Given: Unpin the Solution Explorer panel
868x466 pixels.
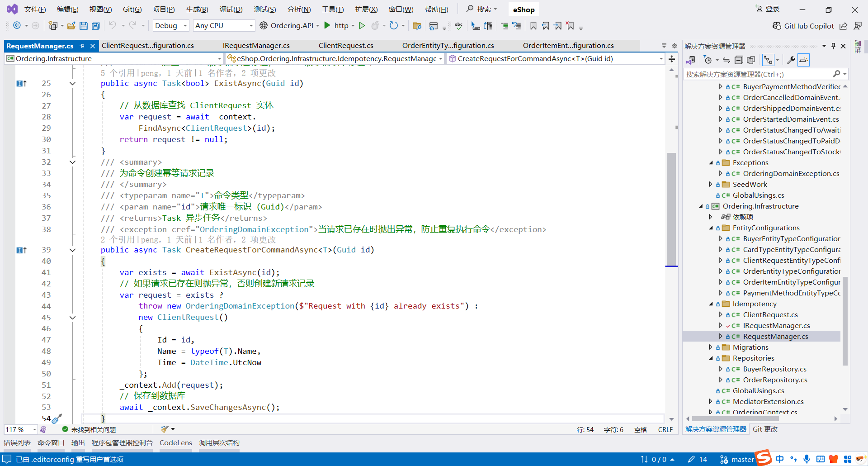Looking at the screenshot, I should (x=833, y=46).
